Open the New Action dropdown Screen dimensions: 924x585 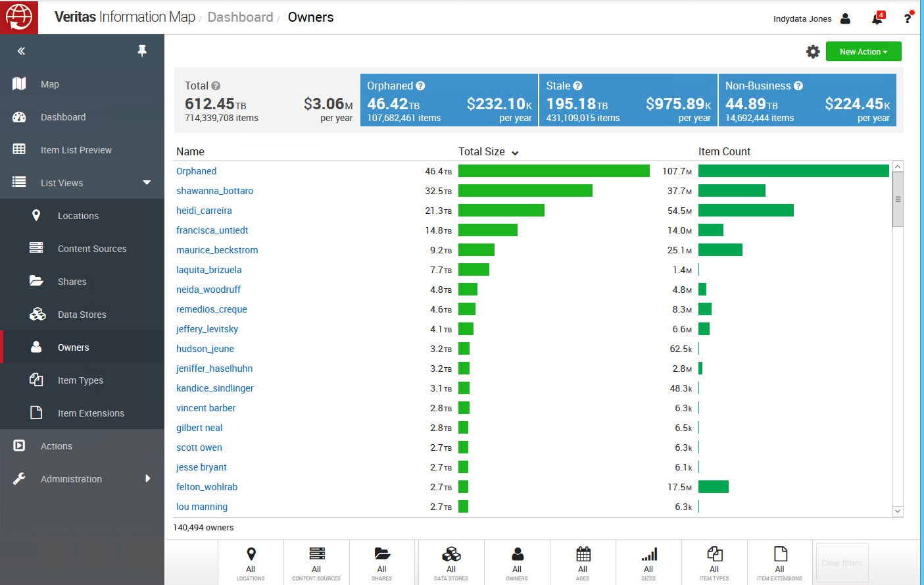tap(863, 51)
